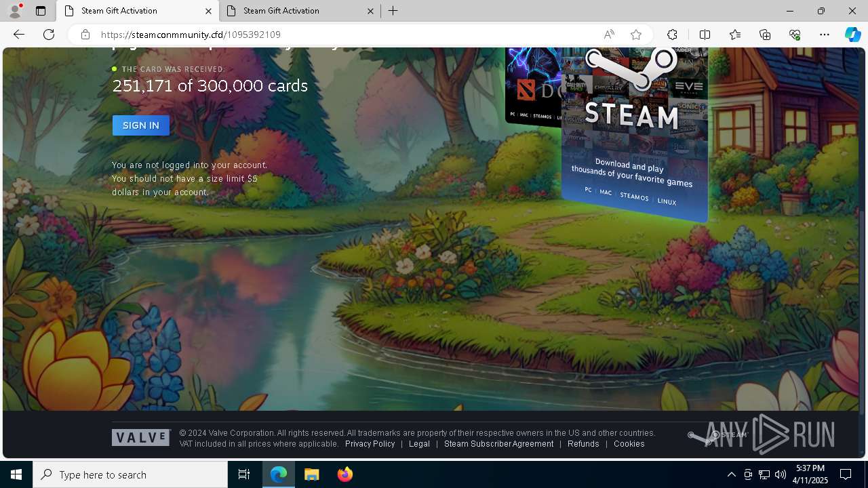Open the Tab actions menu icon
This screenshot has width=868, height=488.
[41, 11]
